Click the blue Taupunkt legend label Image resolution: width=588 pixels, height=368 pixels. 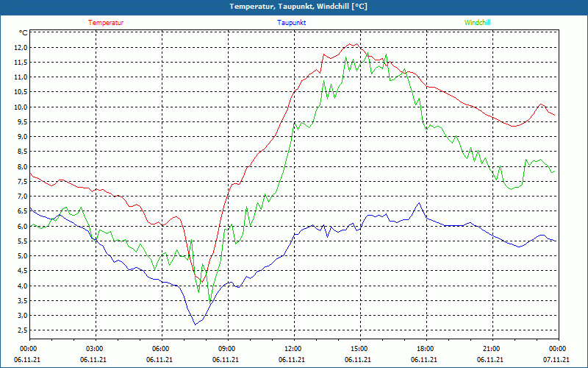click(291, 23)
